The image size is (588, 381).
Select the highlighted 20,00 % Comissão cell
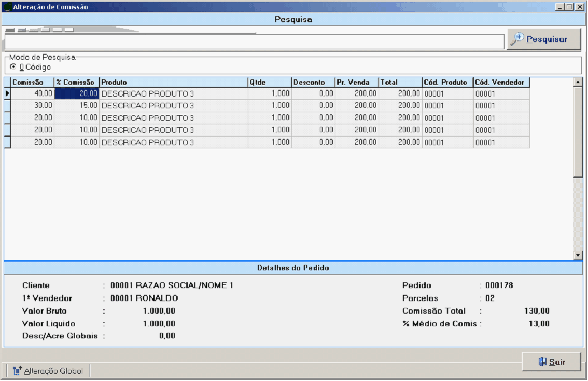click(76, 93)
